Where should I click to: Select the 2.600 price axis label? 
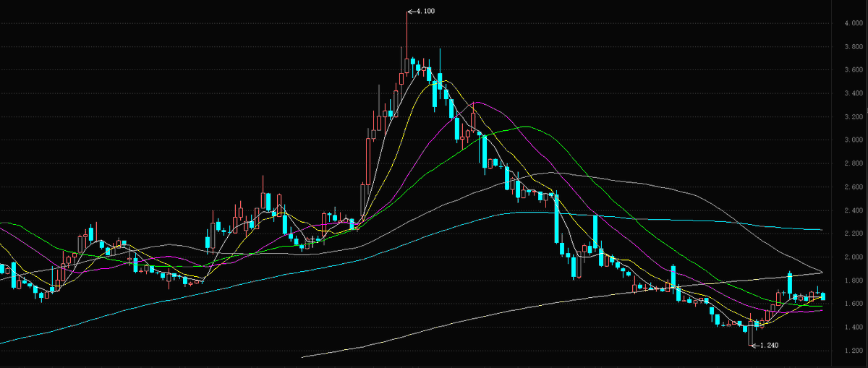point(854,187)
